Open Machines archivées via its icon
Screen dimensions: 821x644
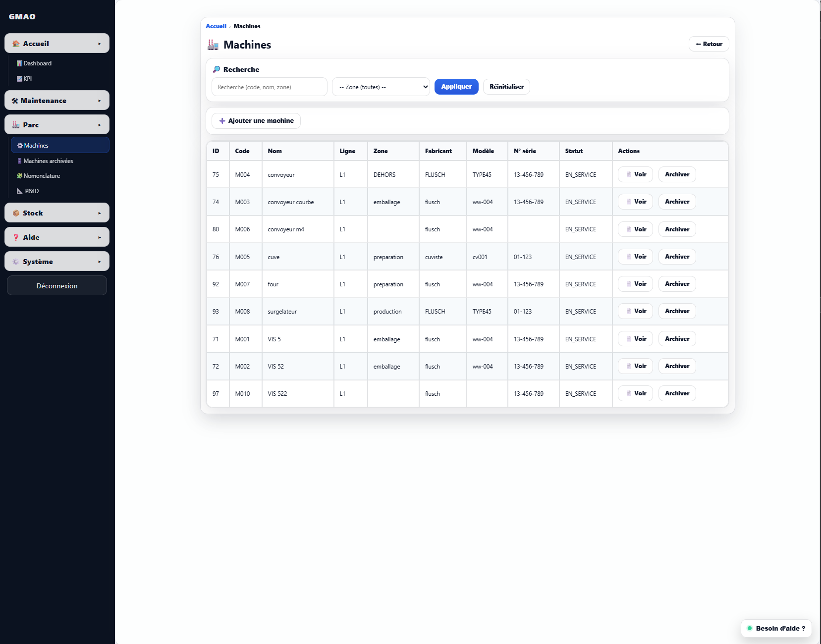[x=19, y=161]
